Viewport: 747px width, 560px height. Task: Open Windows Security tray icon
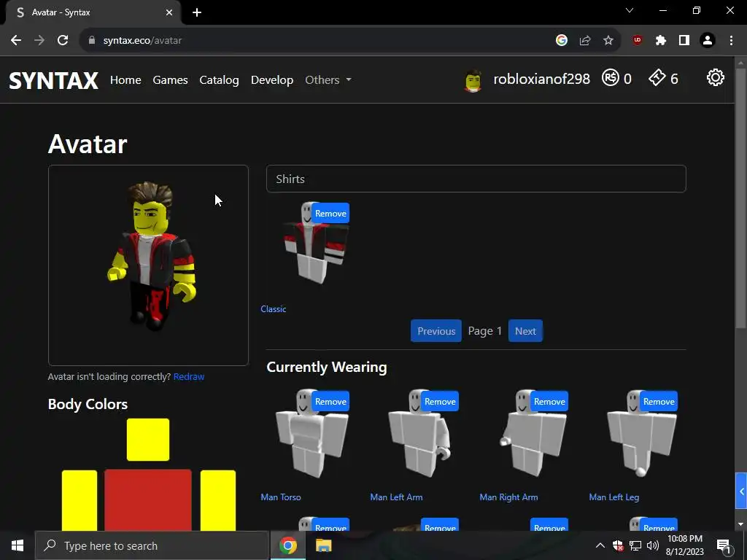(x=618, y=545)
